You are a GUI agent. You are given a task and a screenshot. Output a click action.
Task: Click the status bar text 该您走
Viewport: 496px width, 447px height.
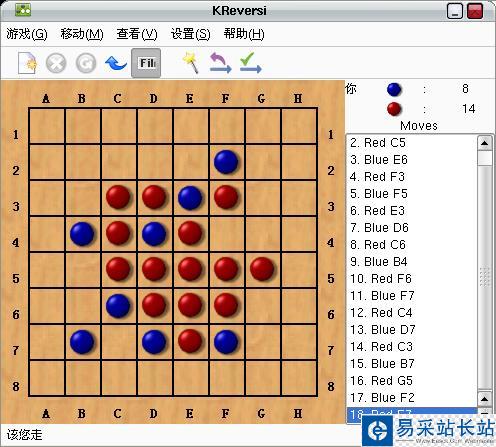coord(24,435)
